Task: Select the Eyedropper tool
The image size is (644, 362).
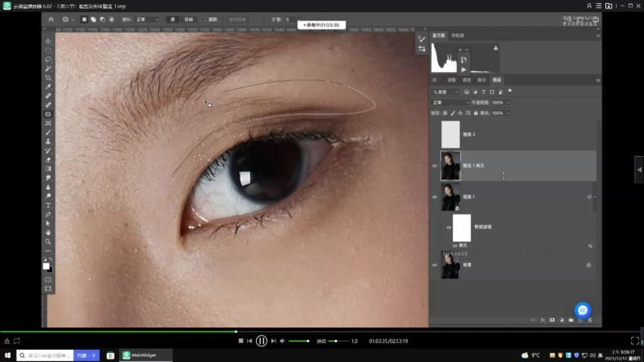Action: pos(48,86)
